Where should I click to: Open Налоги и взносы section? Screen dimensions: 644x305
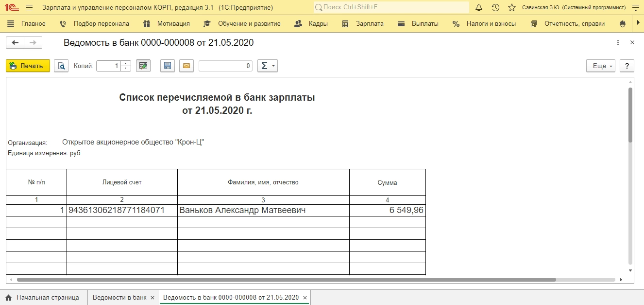click(484, 23)
